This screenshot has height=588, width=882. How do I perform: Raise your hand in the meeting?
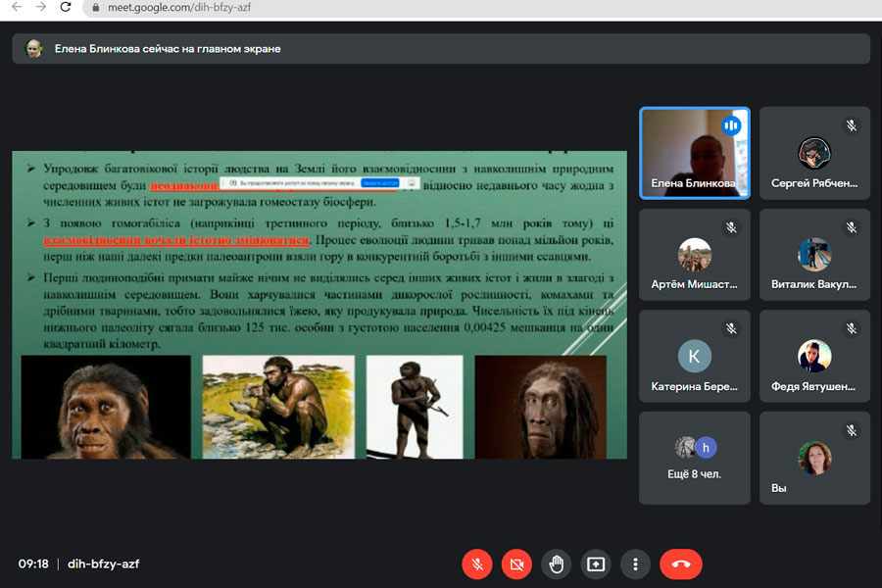(557, 563)
